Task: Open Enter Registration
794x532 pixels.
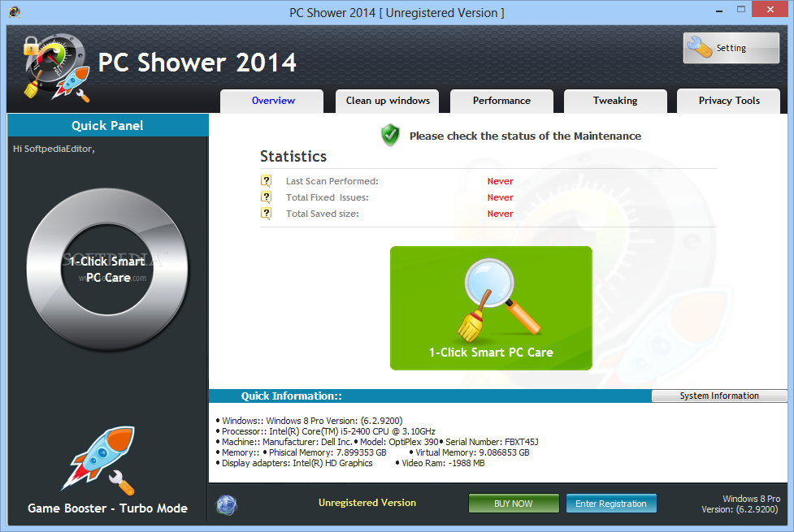Action: [x=611, y=504]
